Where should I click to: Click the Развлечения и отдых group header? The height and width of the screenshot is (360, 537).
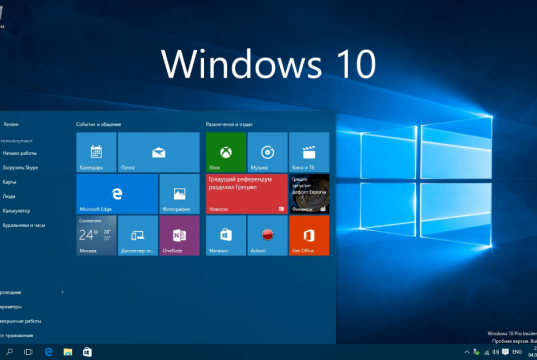[229, 124]
